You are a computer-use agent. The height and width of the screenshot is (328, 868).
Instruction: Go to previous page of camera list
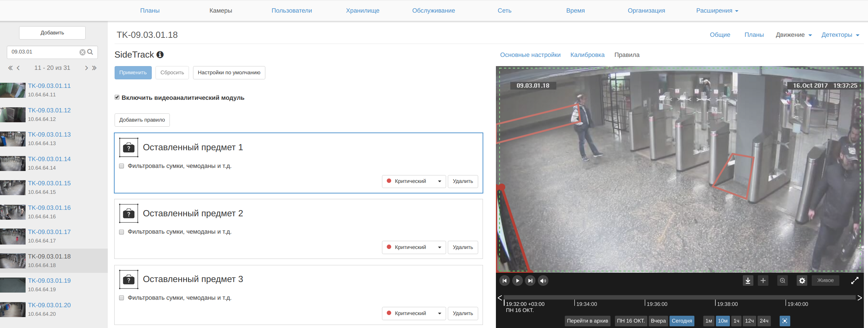click(x=18, y=68)
